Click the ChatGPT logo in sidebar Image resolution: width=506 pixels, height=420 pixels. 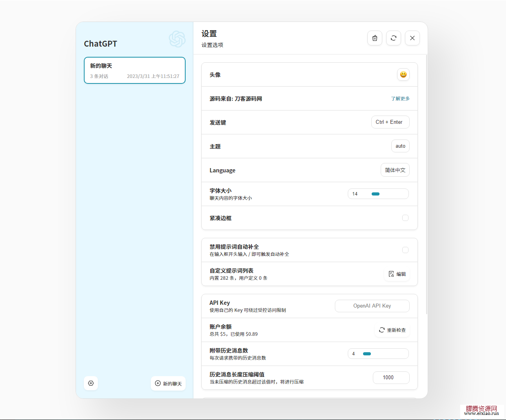point(177,39)
